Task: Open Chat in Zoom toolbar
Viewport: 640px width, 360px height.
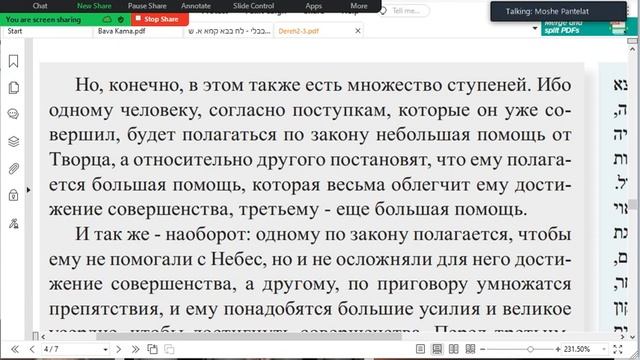Action: click(40, 6)
